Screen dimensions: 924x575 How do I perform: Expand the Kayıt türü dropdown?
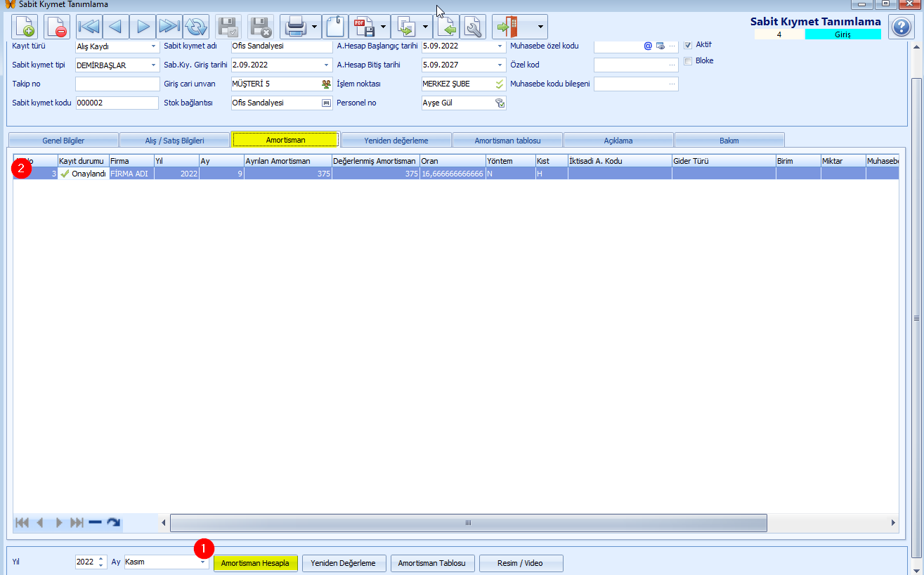pyautogui.click(x=154, y=47)
